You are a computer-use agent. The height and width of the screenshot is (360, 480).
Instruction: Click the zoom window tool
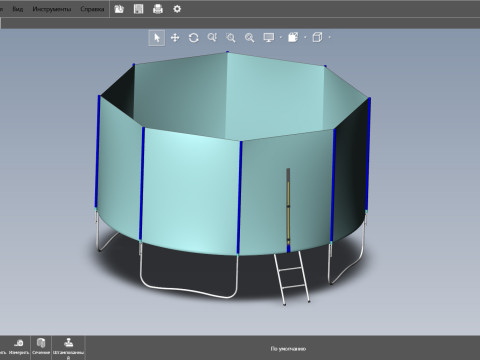[231, 38]
